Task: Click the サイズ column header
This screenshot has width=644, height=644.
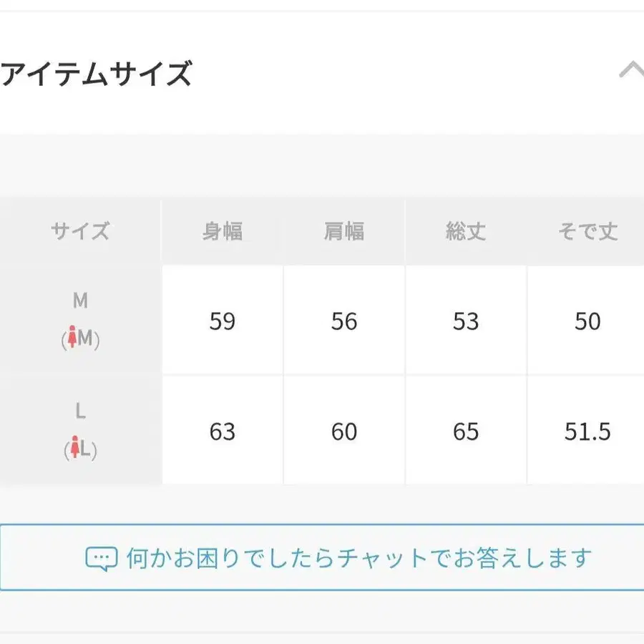Action: pos(80,230)
